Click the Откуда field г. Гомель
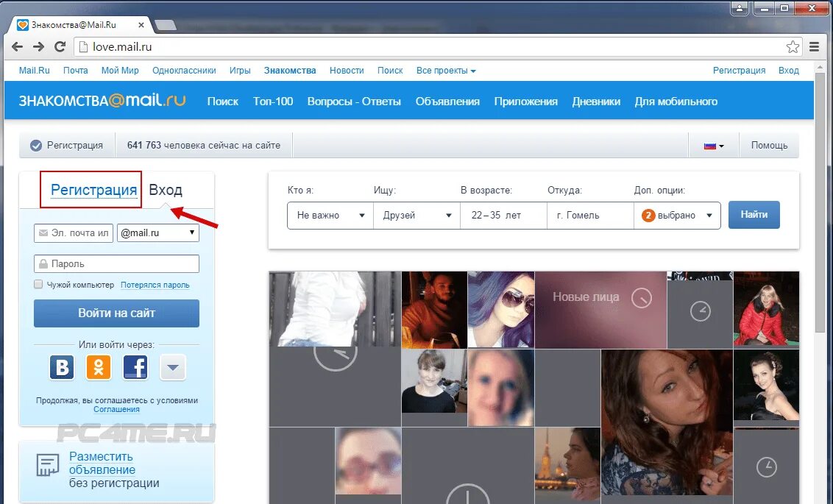This screenshot has width=833, height=504. click(x=590, y=215)
